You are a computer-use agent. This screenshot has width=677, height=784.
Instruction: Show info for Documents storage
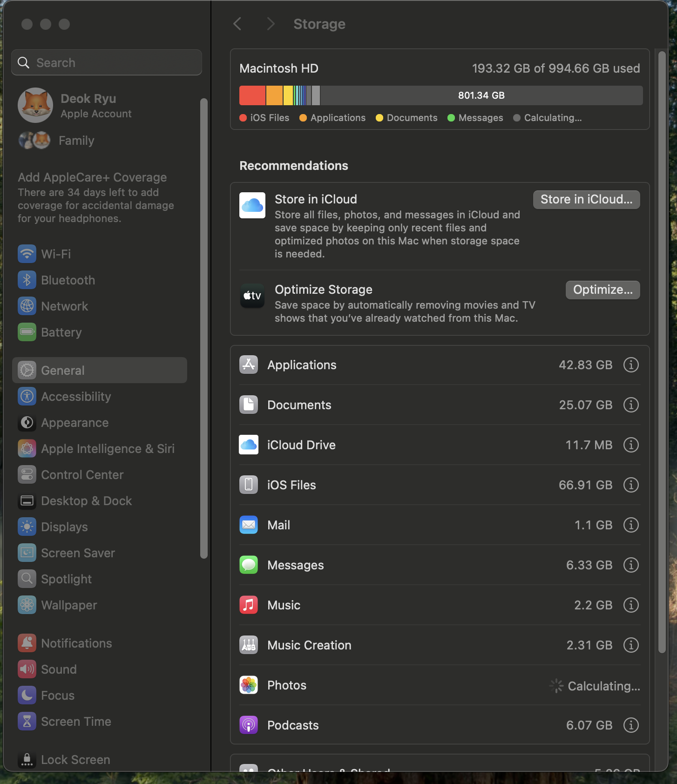click(x=631, y=405)
